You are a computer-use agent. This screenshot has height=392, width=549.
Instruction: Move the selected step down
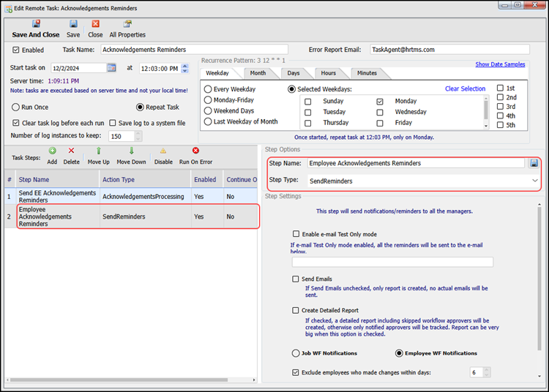point(131,151)
